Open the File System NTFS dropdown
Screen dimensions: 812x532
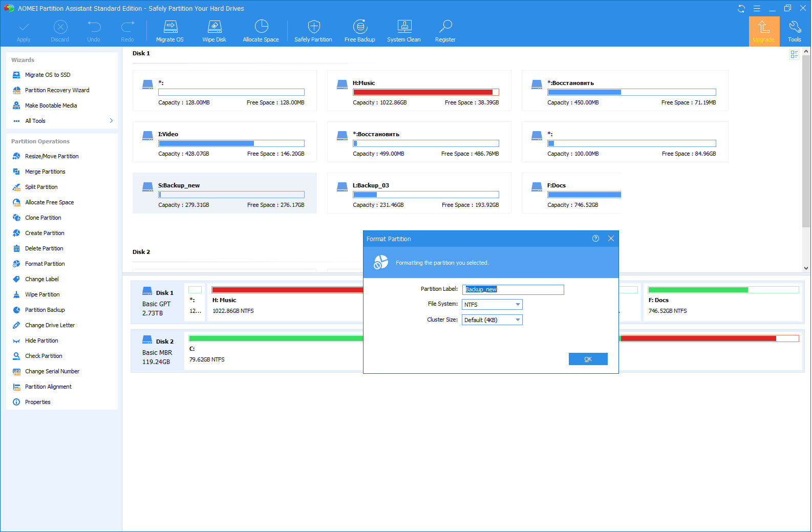[493, 305]
